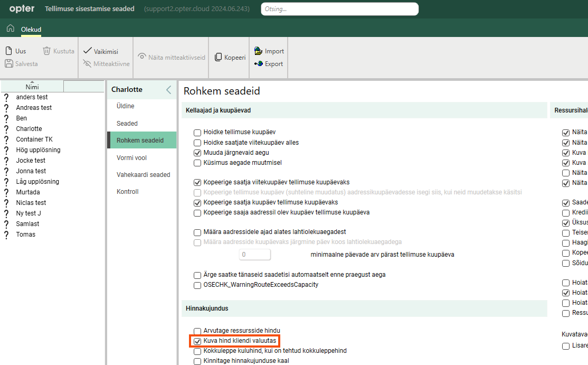The image size is (588, 365).
Task: Open Import from the toolbar
Action: point(258,51)
